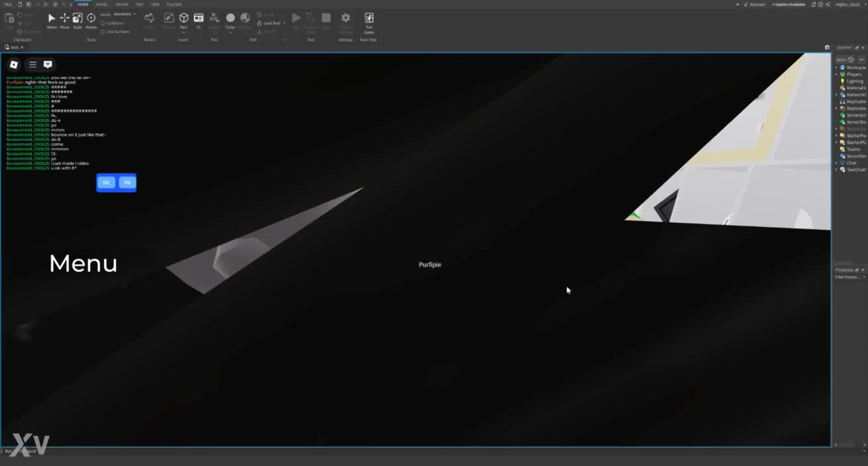Expand the Players tree item
868x466 pixels.
pos(837,74)
